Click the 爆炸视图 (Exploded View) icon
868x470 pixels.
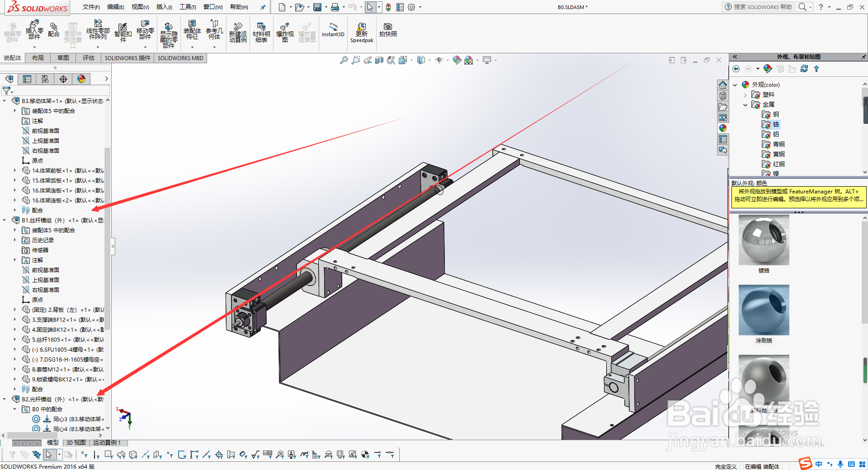[285, 33]
